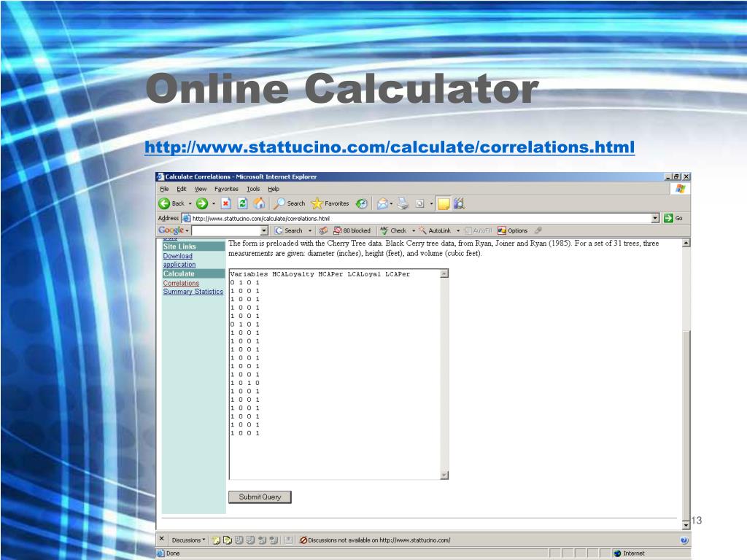The height and width of the screenshot is (560, 747).
Task: Click the Refresh page icon
Action: click(x=242, y=204)
